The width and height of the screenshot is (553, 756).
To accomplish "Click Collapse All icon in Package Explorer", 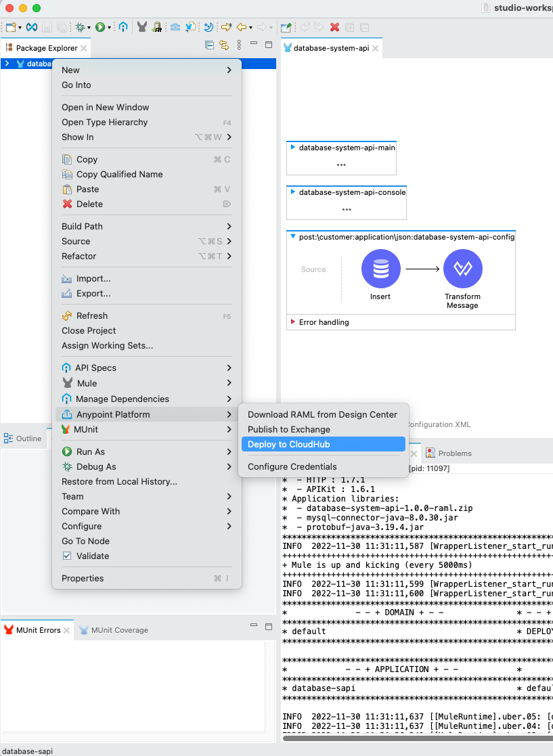I will (210, 45).
